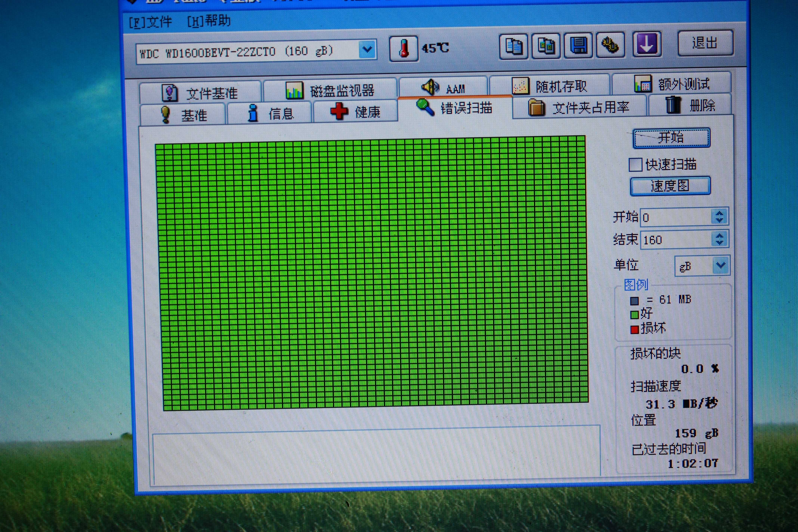Switch to the 额外测试 tab
Screen dimensions: 798x532
[672, 83]
